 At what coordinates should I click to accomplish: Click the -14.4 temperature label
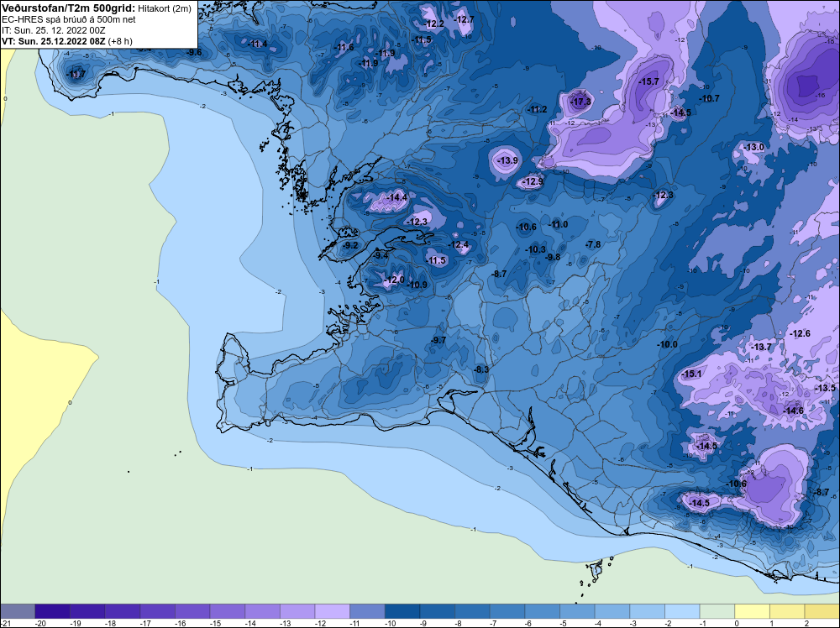pyautogui.click(x=397, y=197)
